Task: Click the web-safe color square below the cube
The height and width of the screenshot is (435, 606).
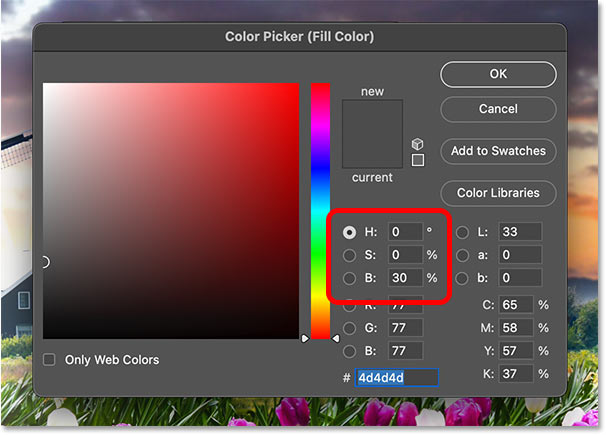Action: click(x=418, y=160)
